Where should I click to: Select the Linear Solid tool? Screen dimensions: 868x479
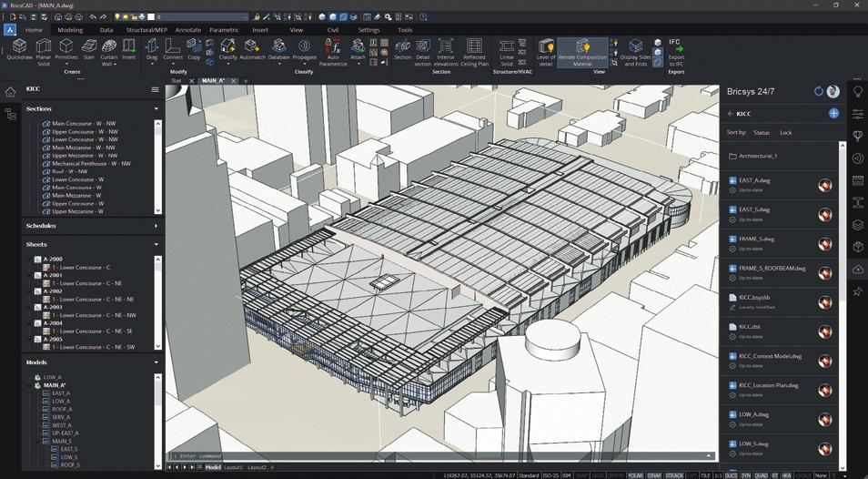click(x=507, y=53)
